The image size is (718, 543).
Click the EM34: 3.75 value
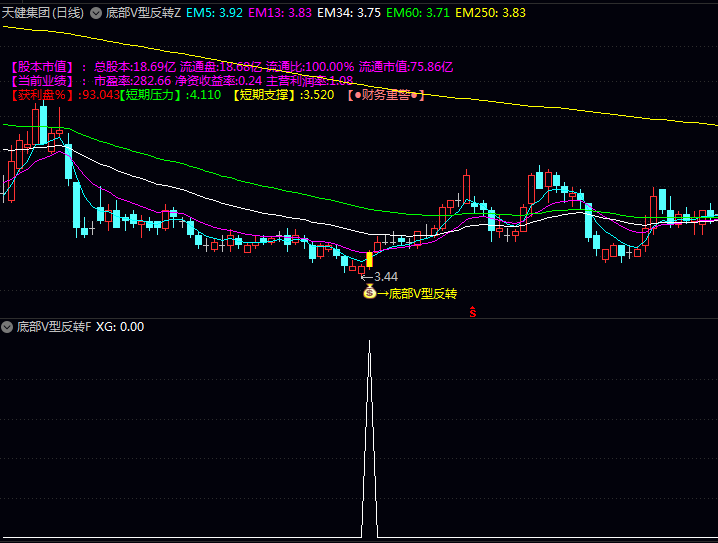click(x=349, y=13)
